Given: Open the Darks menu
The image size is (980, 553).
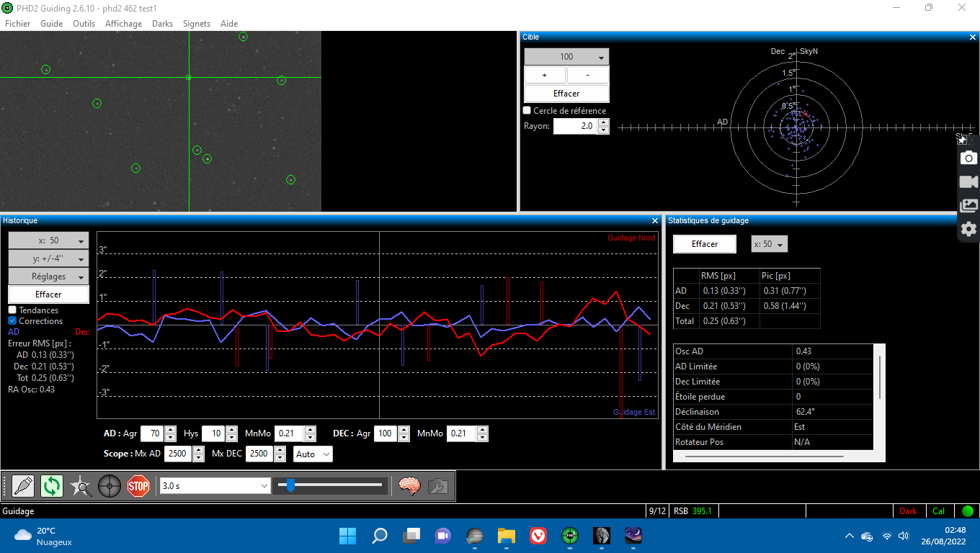Looking at the screenshot, I should click(x=162, y=24).
